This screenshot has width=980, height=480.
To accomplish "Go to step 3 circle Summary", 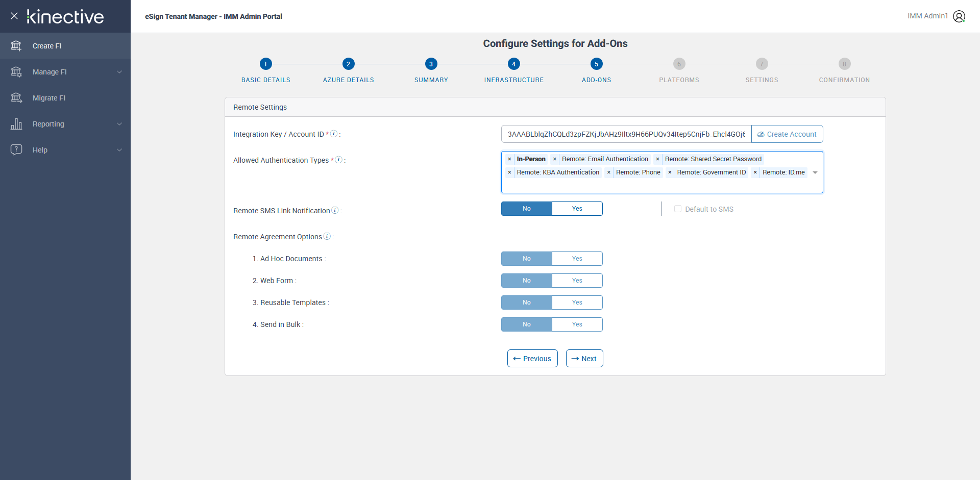I will pos(431,64).
